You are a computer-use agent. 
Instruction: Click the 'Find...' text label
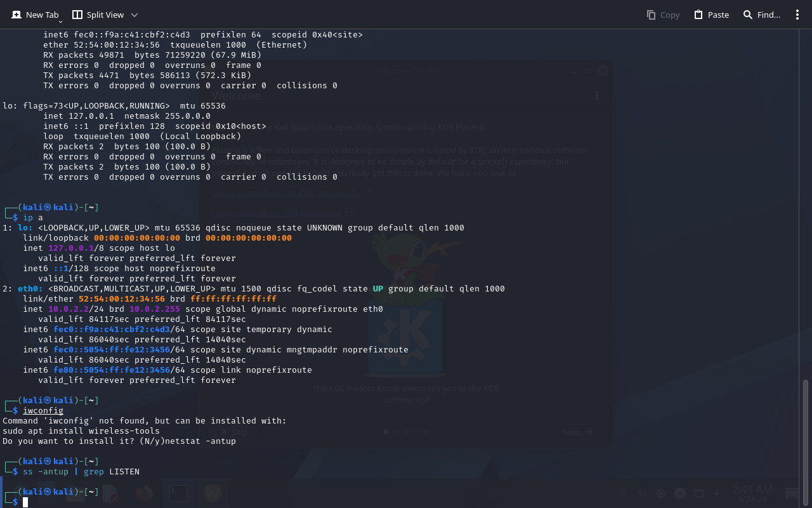(769, 15)
